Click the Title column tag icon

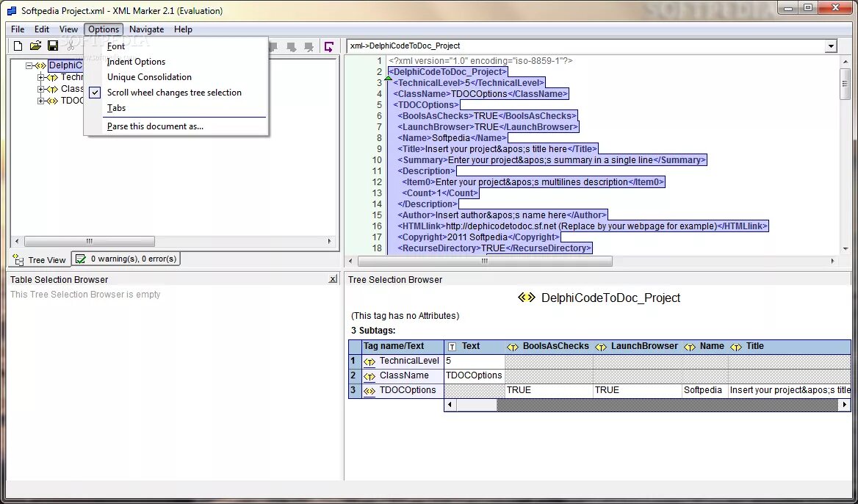736,346
